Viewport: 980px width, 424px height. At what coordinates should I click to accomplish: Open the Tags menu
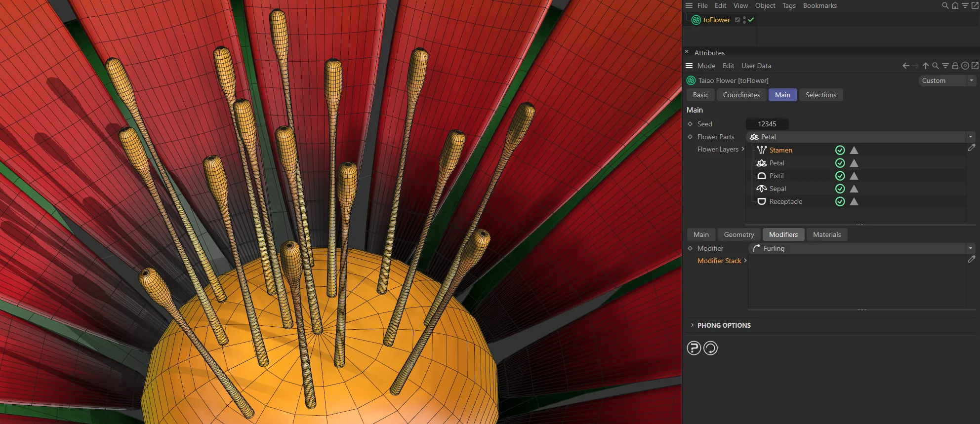point(789,5)
